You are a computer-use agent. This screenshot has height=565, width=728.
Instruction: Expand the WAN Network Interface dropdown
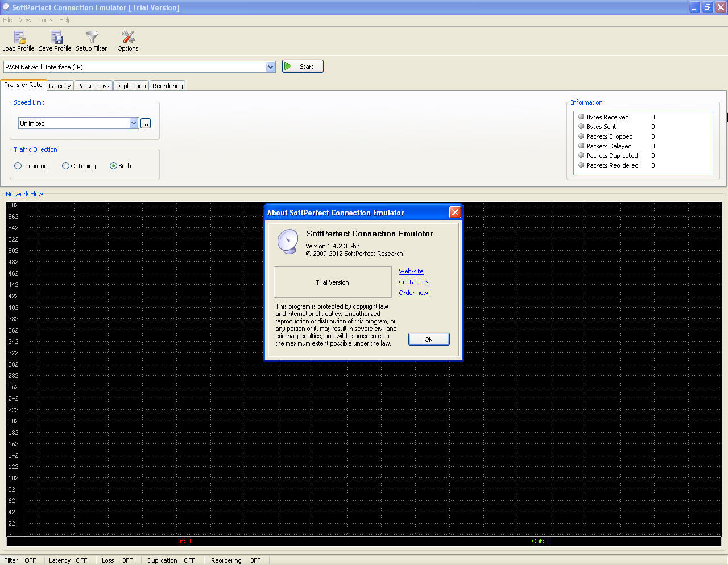coord(270,67)
